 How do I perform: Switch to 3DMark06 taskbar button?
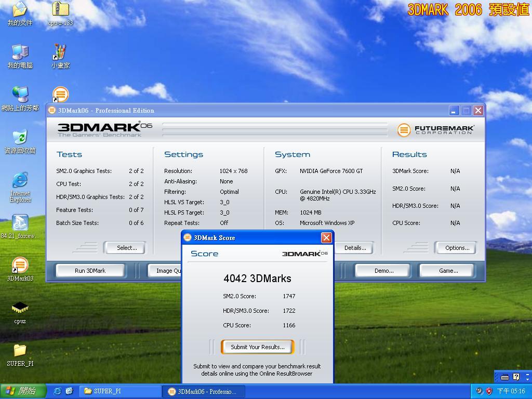(x=203, y=391)
